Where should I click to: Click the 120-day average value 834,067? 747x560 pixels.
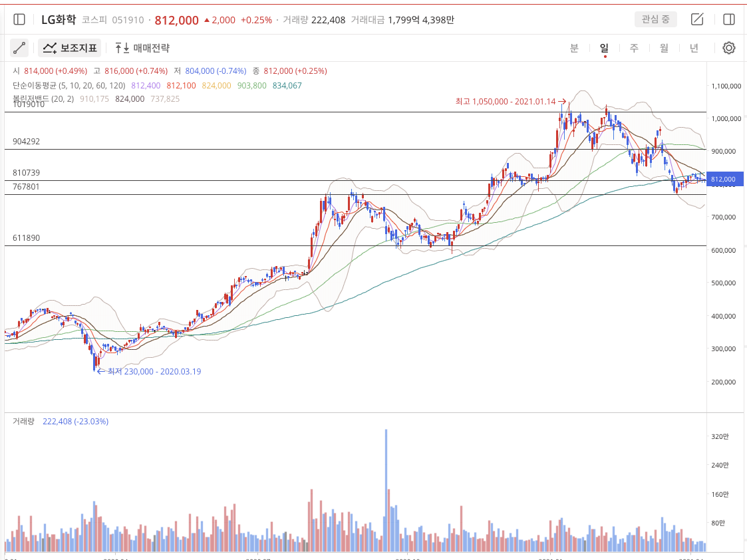287,86
